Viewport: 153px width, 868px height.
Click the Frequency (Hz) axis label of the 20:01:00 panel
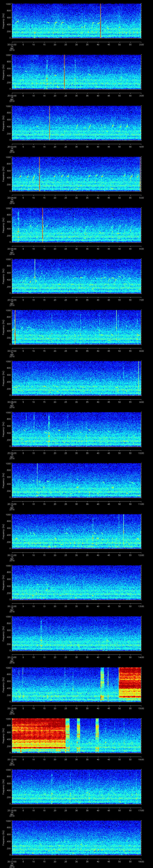pyautogui.click(x=3, y=21)
